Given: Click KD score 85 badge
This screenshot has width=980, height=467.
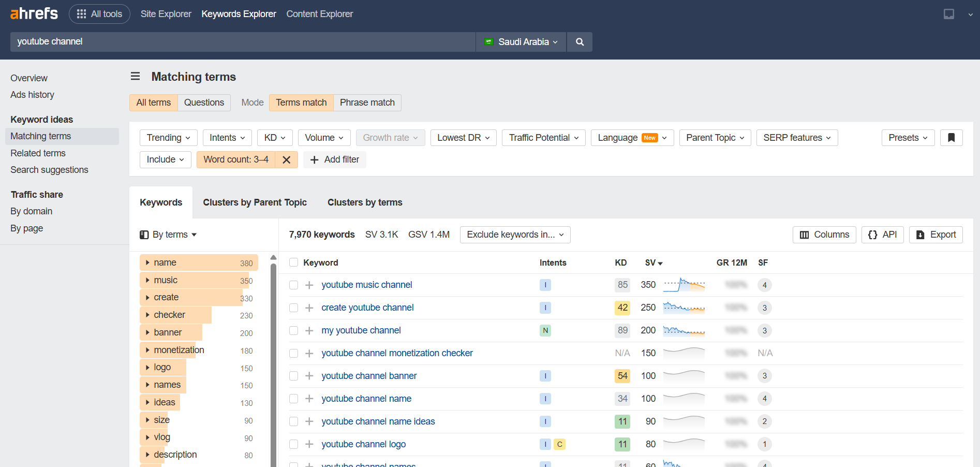Looking at the screenshot, I should [x=622, y=285].
